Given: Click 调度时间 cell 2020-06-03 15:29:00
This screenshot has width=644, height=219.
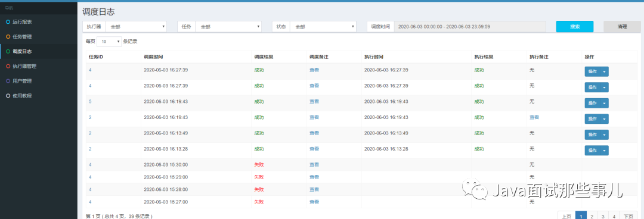Looking at the screenshot, I should point(166,177).
